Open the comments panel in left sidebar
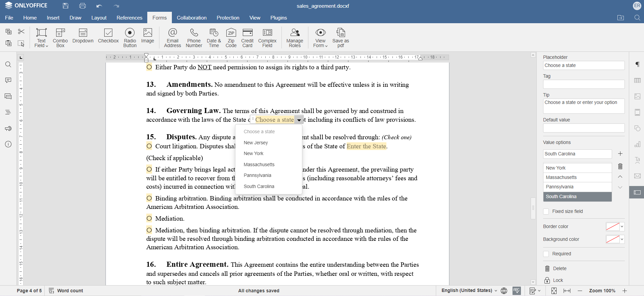This screenshot has width=644, height=296. click(x=8, y=80)
